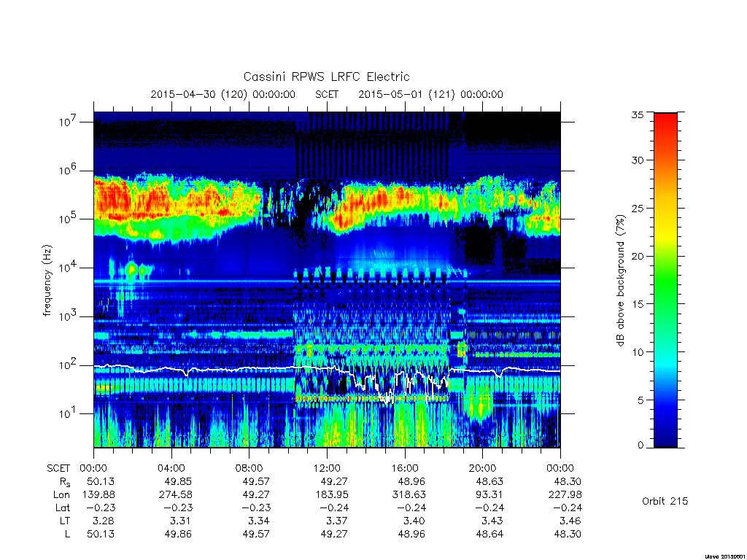Click Lon value 139.88

click(x=98, y=495)
